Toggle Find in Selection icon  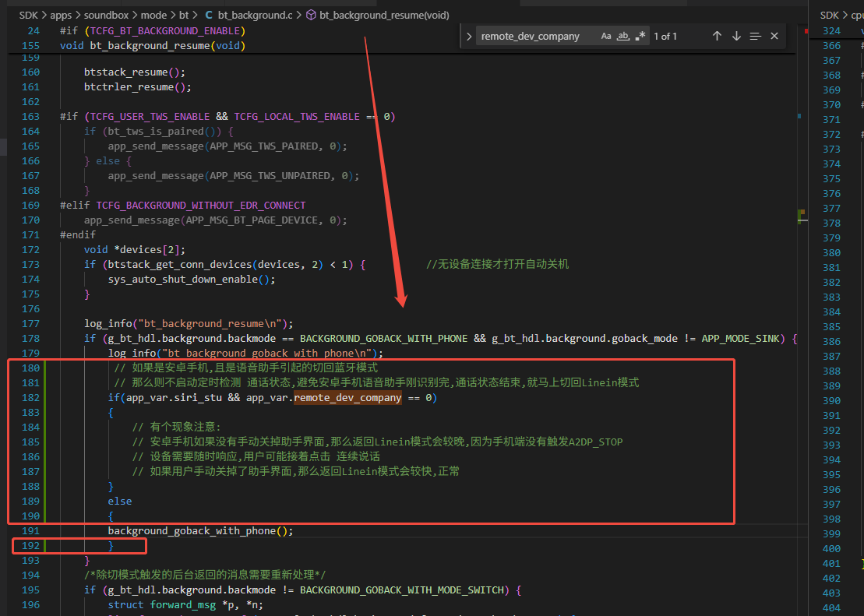coord(756,36)
